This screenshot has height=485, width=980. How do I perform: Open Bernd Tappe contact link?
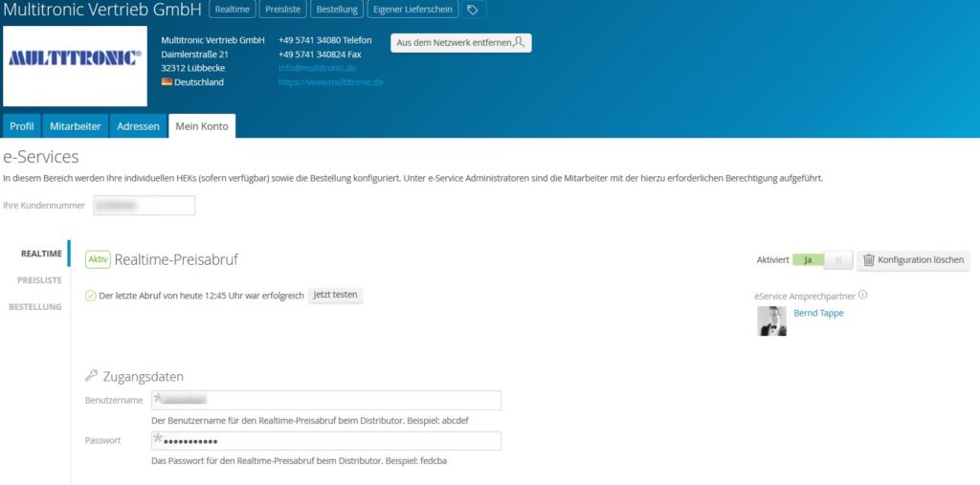coord(818,313)
